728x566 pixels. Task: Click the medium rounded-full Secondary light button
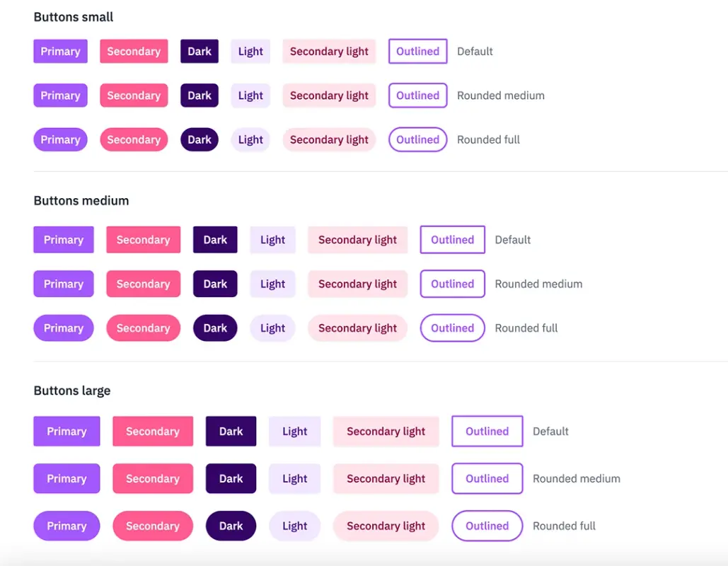point(357,328)
